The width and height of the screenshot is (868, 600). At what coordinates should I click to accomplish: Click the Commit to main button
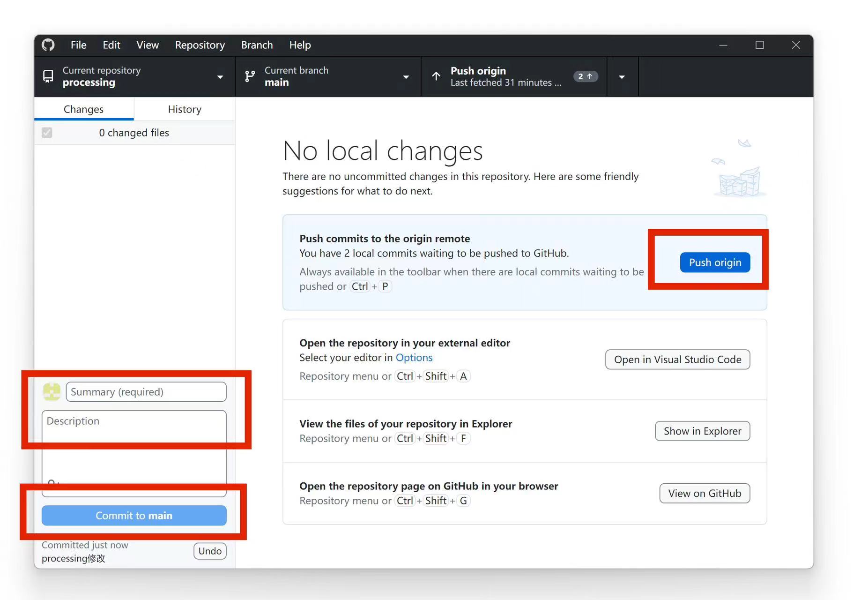[134, 516]
